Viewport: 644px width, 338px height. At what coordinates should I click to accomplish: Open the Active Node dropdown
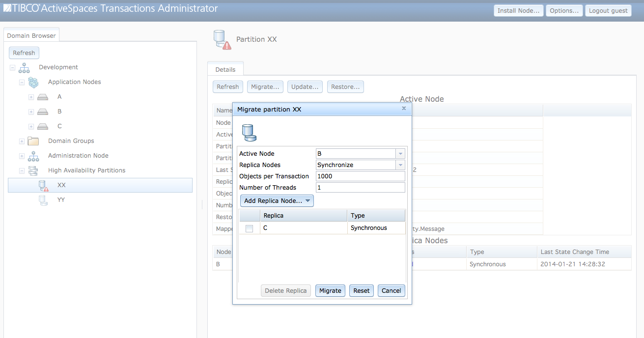click(x=400, y=154)
